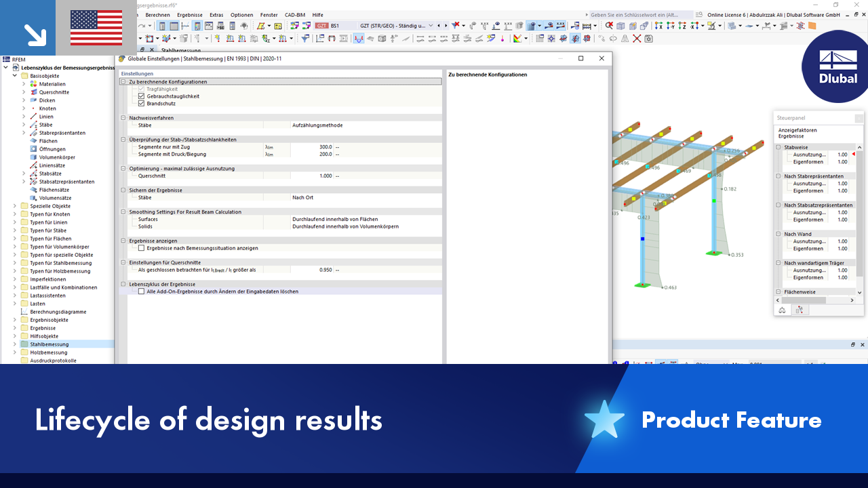Disable the Gebrauchstauglichkeit checkbox

point(140,96)
